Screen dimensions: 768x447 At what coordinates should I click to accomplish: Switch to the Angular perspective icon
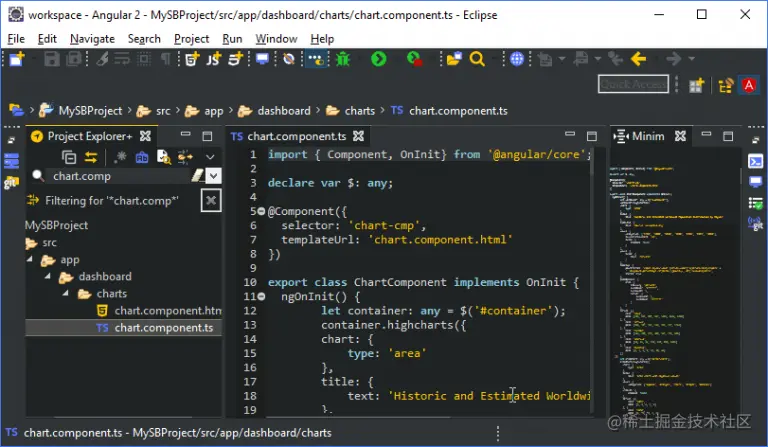749,85
